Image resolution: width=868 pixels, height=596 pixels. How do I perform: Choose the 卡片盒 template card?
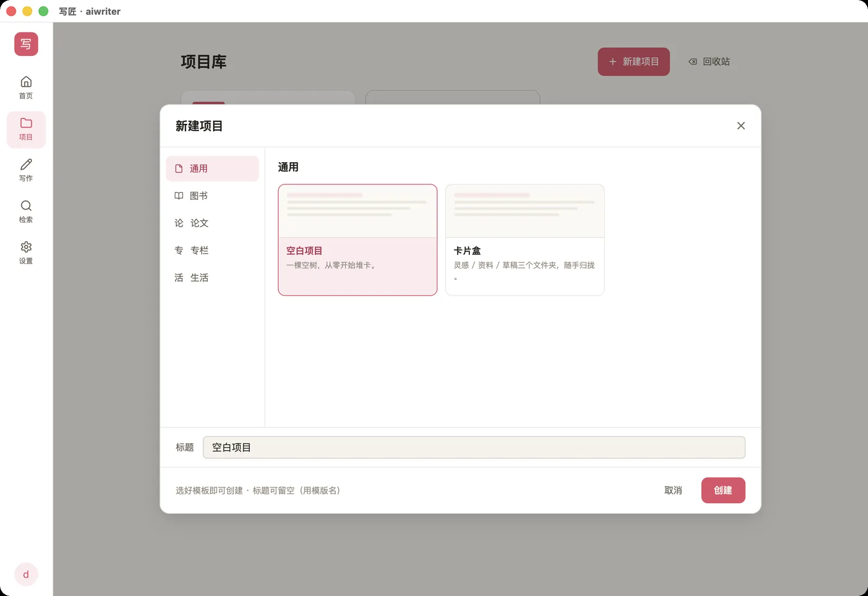pyautogui.click(x=525, y=240)
